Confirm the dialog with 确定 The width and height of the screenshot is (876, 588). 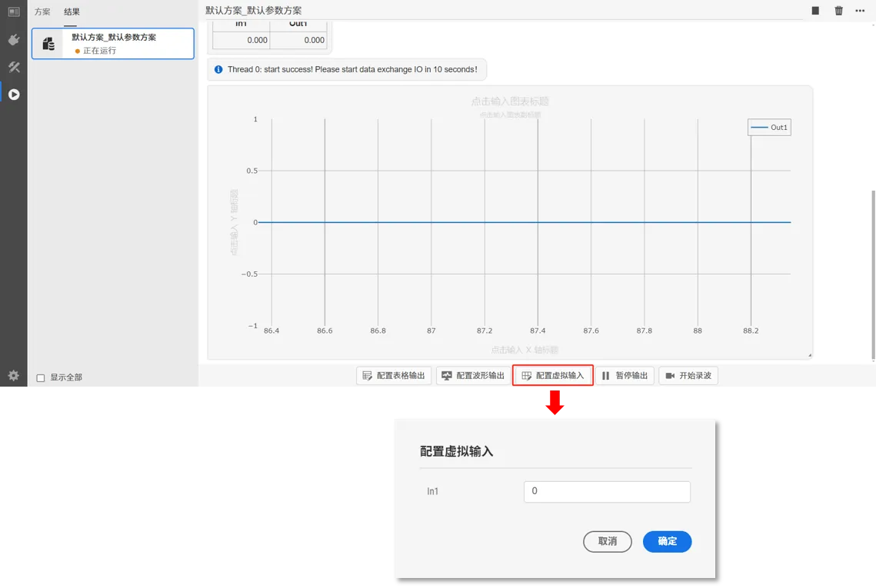pos(667,542)
